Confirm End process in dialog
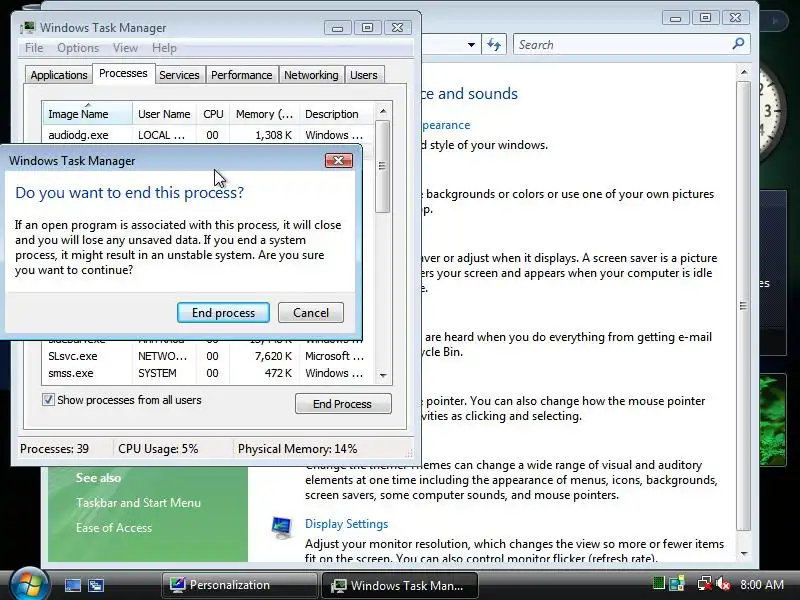Screen dimensions: 800x600 (x=223, y=313)
